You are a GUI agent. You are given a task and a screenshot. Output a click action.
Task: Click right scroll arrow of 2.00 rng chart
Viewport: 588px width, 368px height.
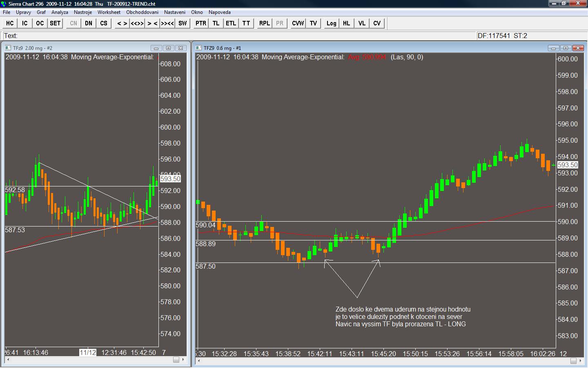pyautogui.click(x=183, y=360)
